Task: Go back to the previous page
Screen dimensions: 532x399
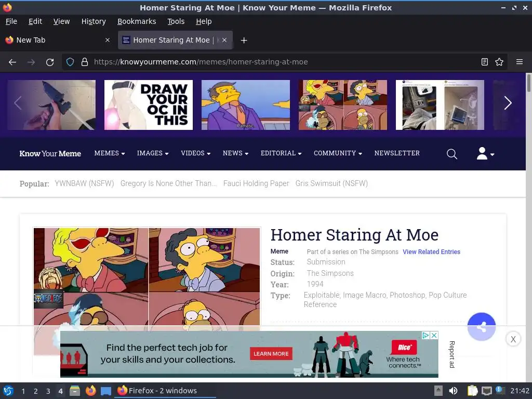Action: tap(12, 62)
